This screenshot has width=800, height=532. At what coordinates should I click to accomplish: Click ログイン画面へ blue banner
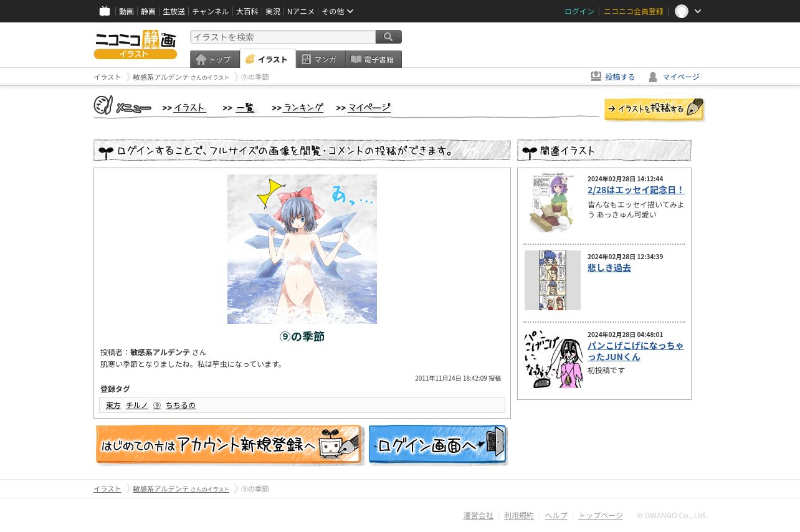(438, 445)
